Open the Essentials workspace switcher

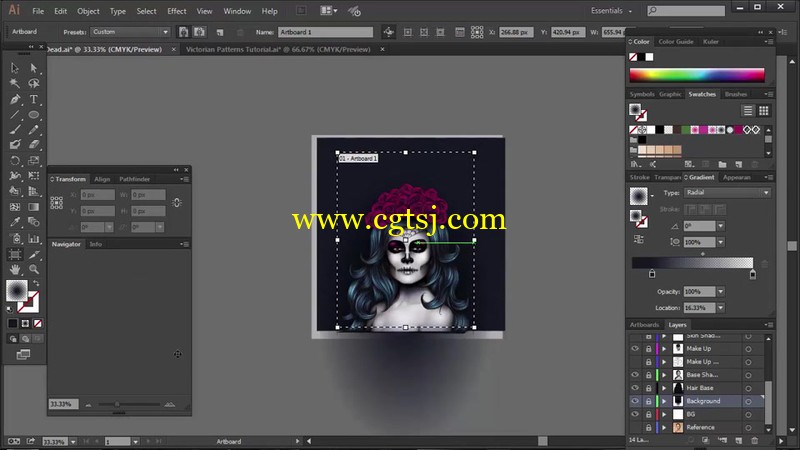click(611, 11)
